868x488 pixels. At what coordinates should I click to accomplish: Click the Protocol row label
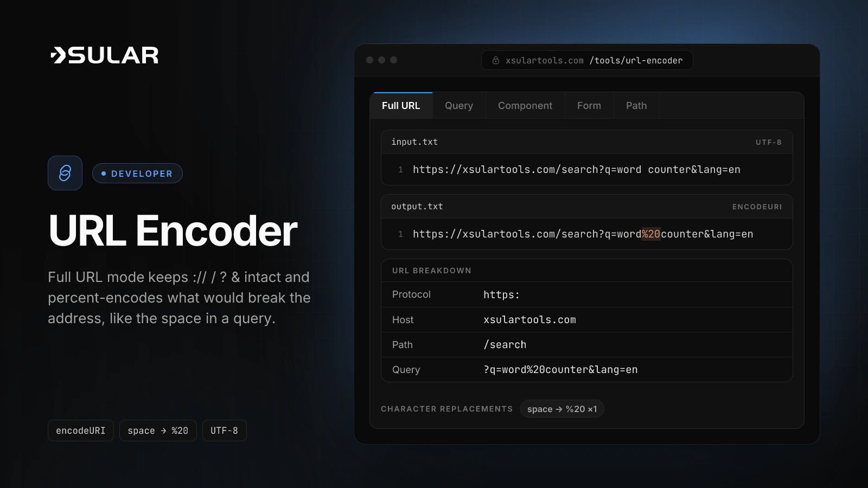(x=411, y=294)
